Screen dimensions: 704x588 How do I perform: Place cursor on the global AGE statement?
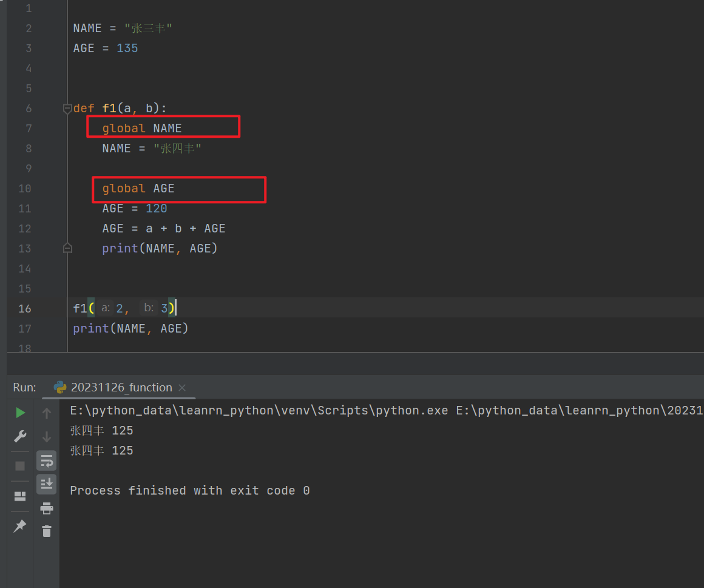point(138,189)
